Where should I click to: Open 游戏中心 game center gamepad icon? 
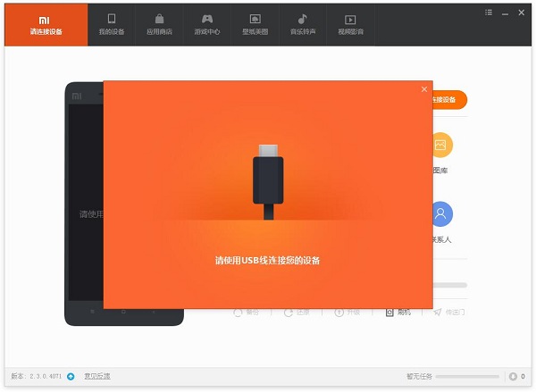tap(207, 23)
